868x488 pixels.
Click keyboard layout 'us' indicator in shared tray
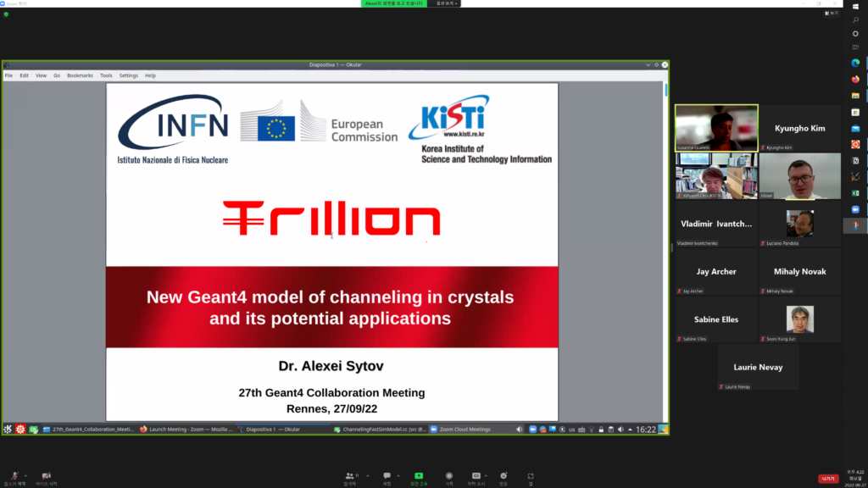pyautogui.click(x=572, y=430)
